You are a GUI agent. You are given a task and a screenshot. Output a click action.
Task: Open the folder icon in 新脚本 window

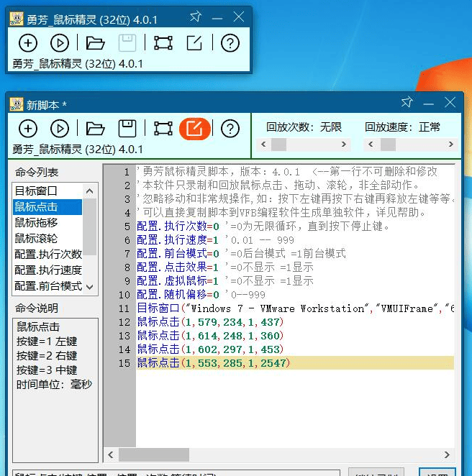pyautogui.click(x=95, y=129)
